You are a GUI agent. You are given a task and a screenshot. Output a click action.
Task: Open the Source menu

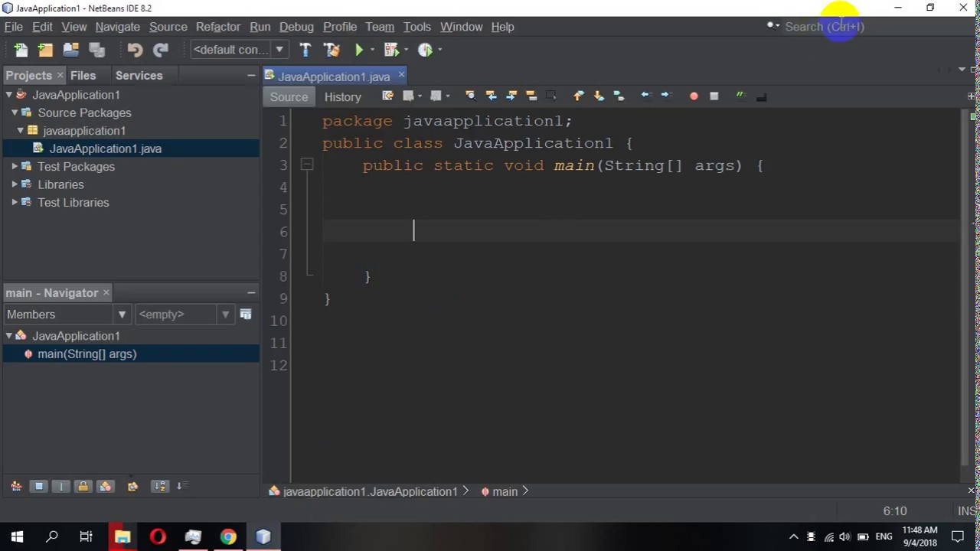click(x=168, y=27)
